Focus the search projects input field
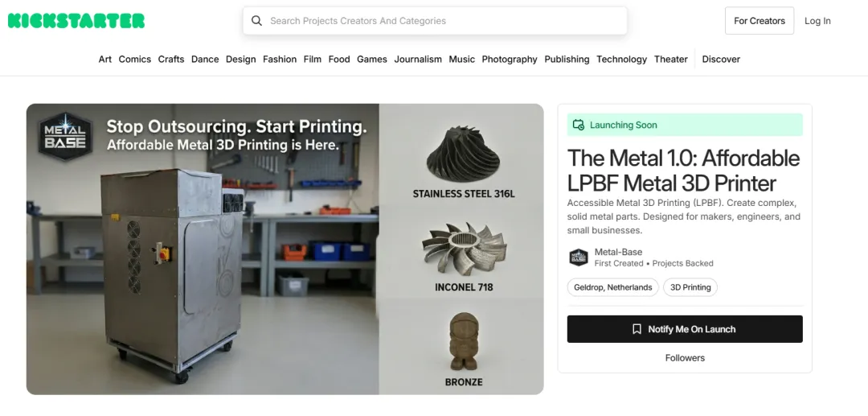 [x=442, y=21]
